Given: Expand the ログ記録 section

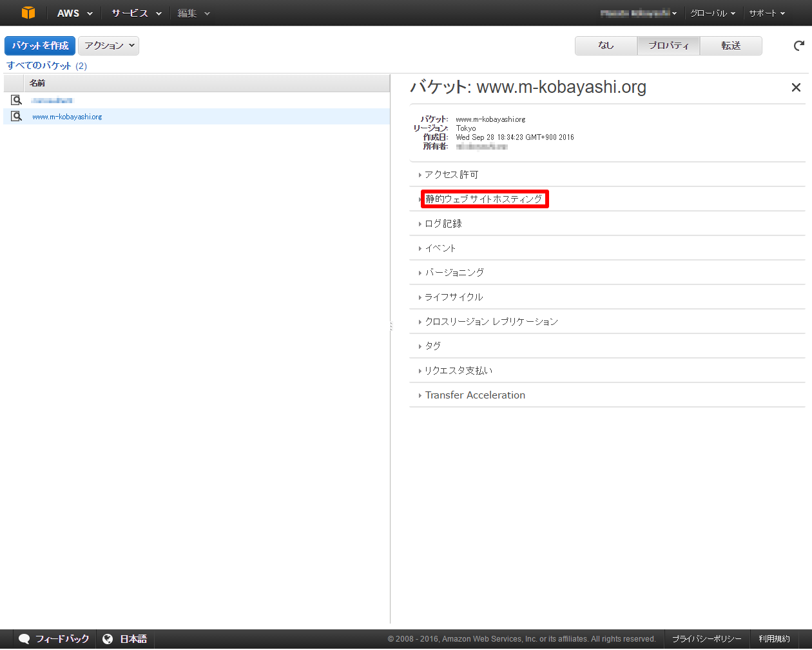Looking at the screenshot, I should pos(607,223).
